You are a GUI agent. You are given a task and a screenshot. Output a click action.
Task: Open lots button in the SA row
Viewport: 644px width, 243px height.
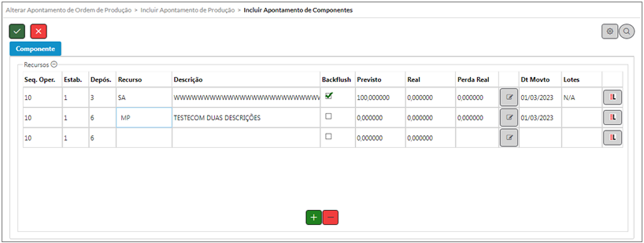click(613, 97)
